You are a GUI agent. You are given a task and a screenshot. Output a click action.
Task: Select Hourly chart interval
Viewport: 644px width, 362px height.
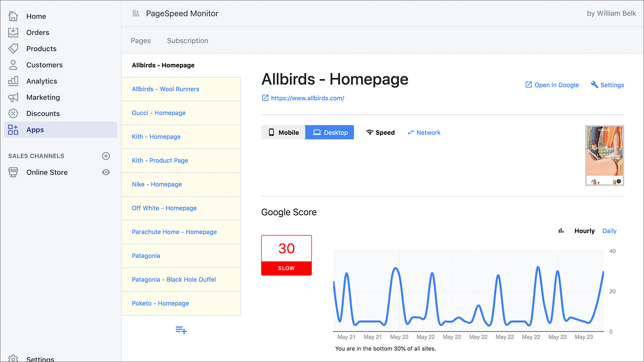tap(584, 231)
